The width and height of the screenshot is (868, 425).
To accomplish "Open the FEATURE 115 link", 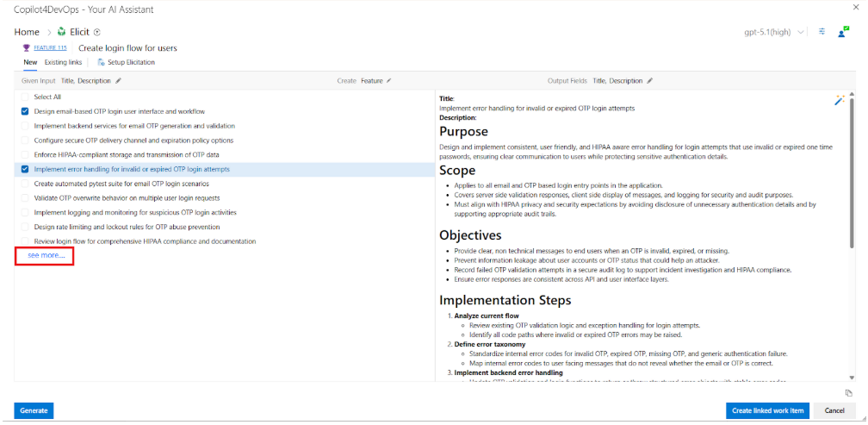I will pyautogui.click(x=49, y=48).
